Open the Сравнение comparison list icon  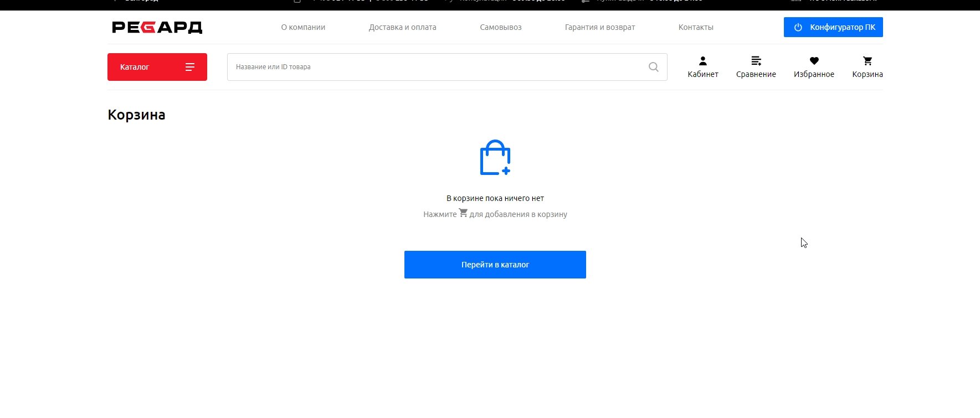[x=756, y=61]
